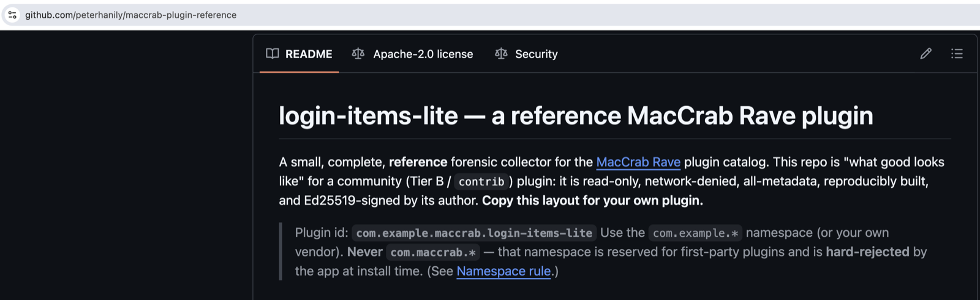The image size is (980, 300).
Task: Open the Namespace rule link
Action: coord(503,271)
